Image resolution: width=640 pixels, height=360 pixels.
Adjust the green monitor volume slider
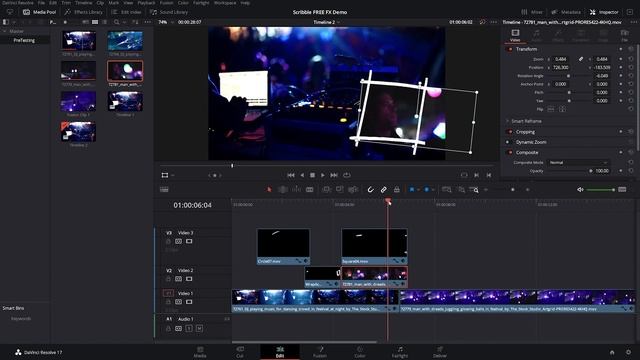(600, 190)
